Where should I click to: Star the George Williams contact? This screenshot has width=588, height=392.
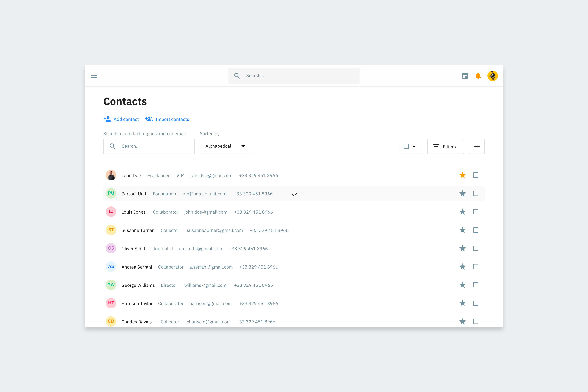tap(463, 285)
